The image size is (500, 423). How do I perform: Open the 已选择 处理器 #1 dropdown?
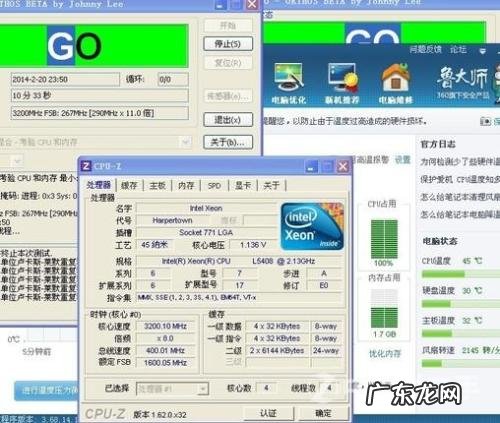(x=173, y=389)
